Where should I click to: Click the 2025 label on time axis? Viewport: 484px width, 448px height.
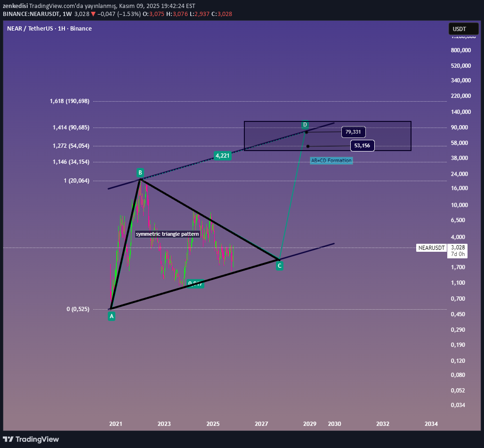pos(213,424)
